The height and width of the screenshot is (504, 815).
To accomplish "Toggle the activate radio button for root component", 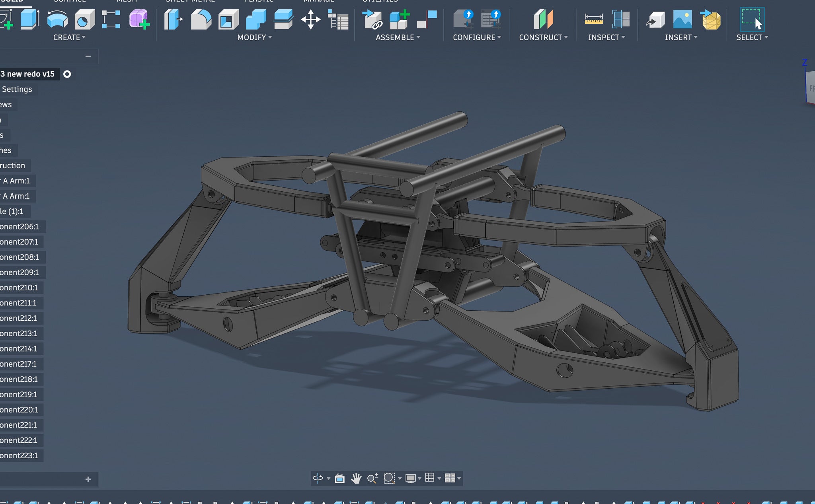I will [x=67, y=74].
